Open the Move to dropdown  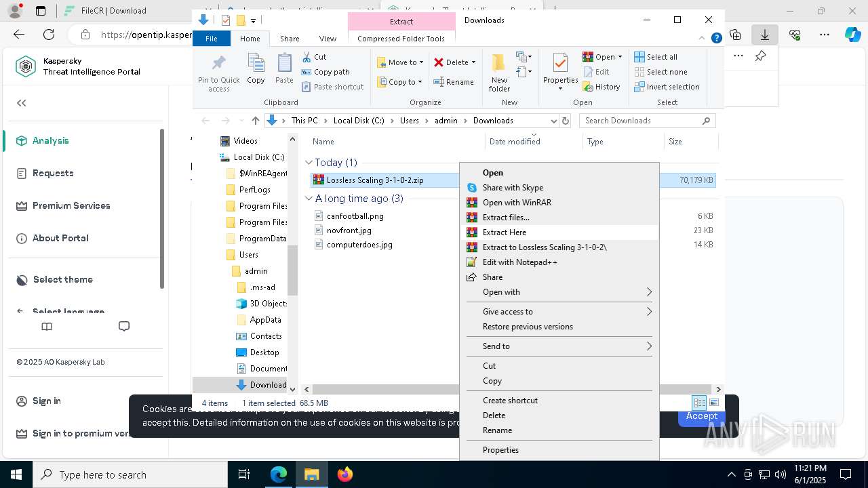pos(400,62)
